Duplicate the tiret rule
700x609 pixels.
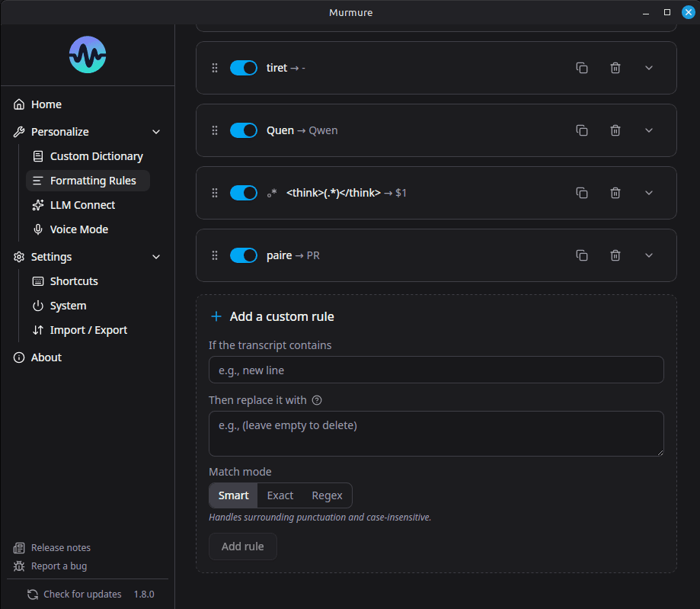[582, 68]
